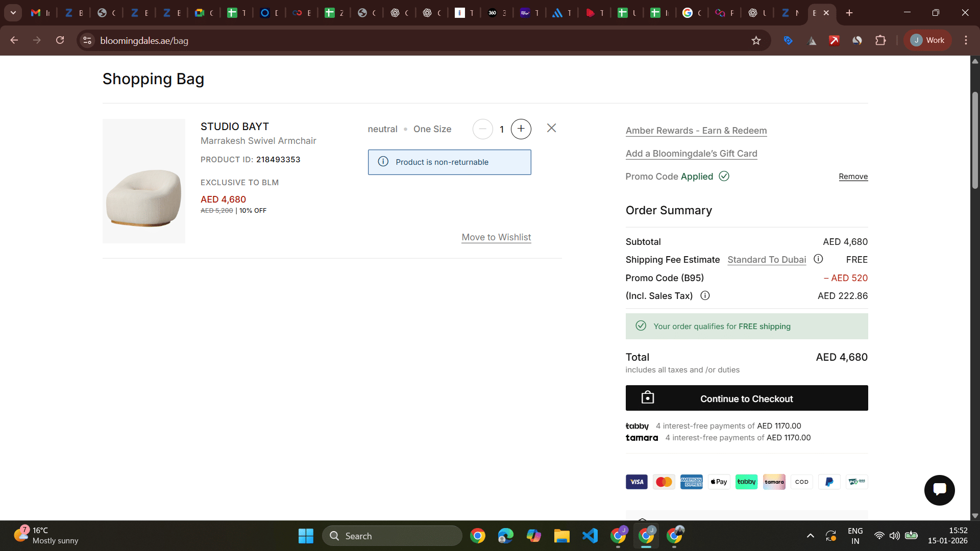This screenshot has width=980, height=551.
Task: Select the tabby payment icon
Action: [746, 482]
